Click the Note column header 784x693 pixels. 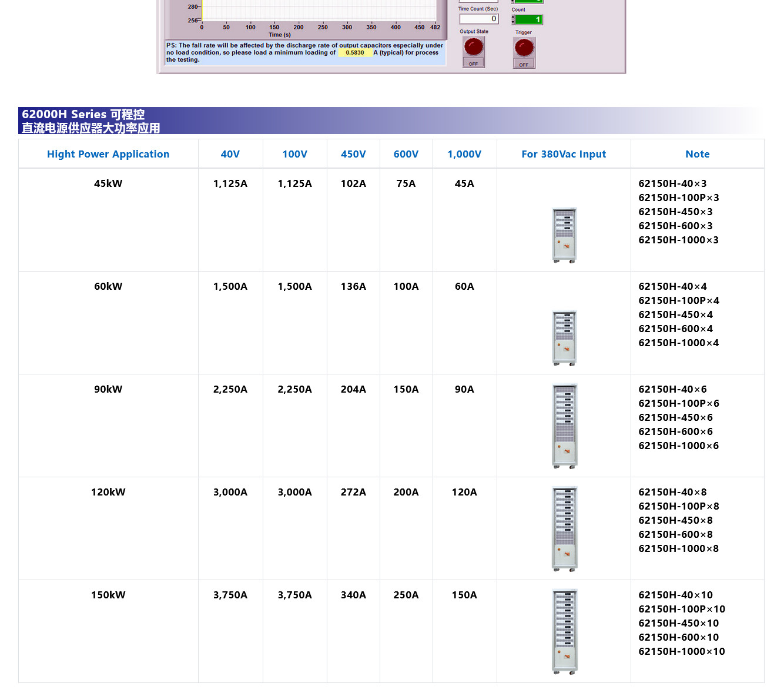698,154
